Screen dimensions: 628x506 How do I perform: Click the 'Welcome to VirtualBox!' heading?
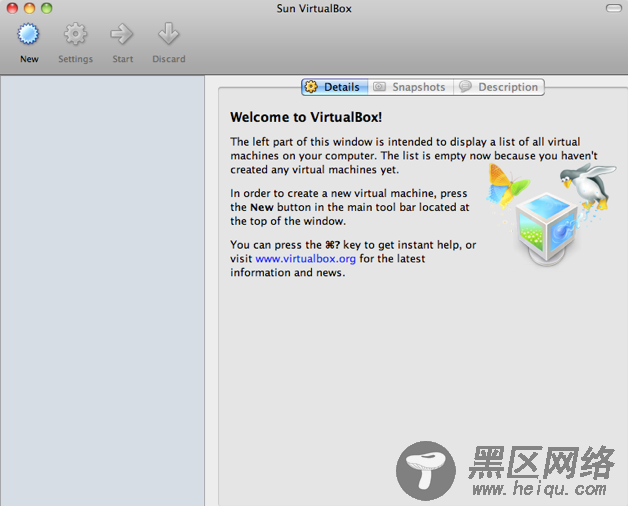306,117
